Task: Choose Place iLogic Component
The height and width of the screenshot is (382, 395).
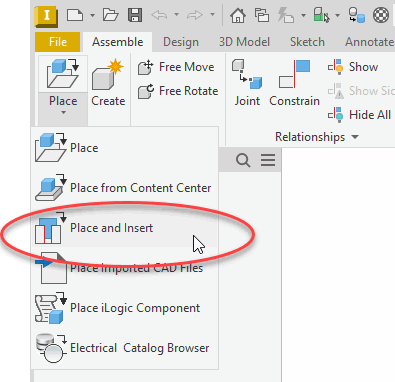Action: click(125, 308)
